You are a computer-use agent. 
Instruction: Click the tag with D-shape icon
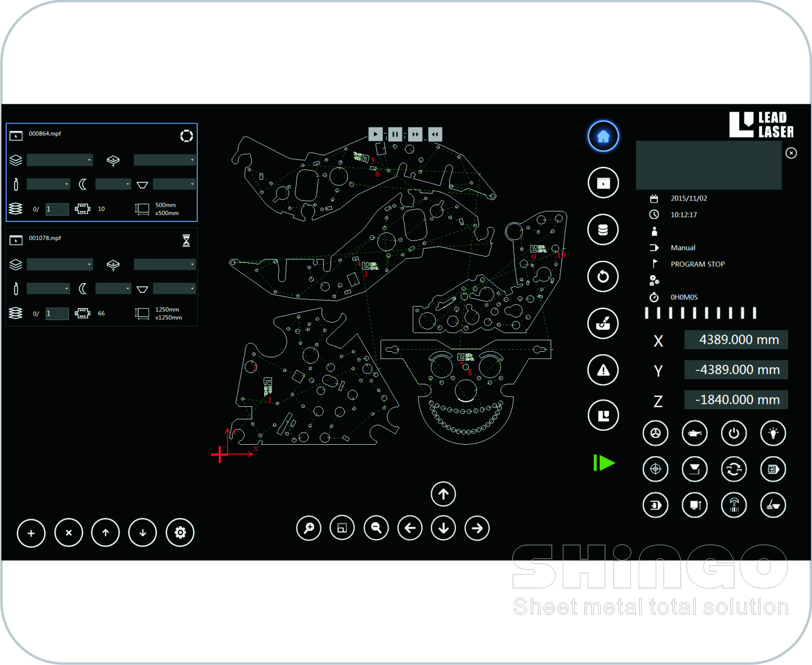tap(655, 505)
